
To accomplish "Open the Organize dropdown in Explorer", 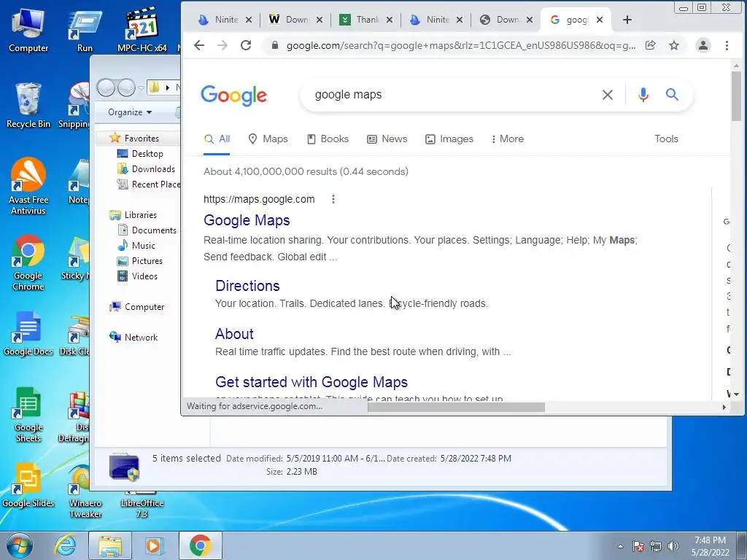I will click(130, 112).
